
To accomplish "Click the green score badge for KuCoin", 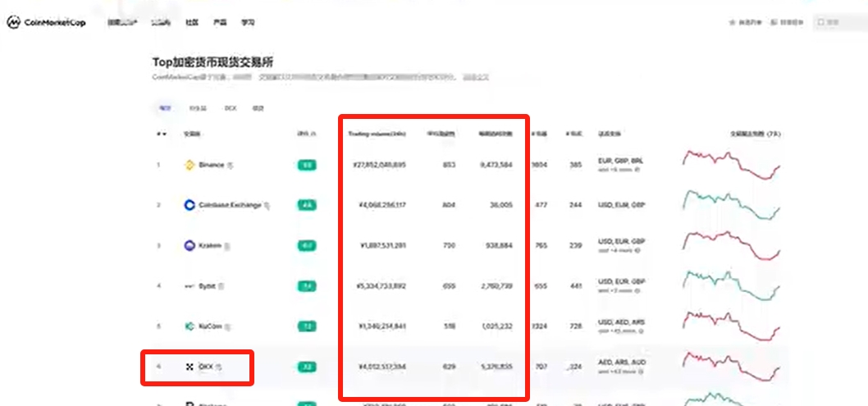I will point(307,327).
